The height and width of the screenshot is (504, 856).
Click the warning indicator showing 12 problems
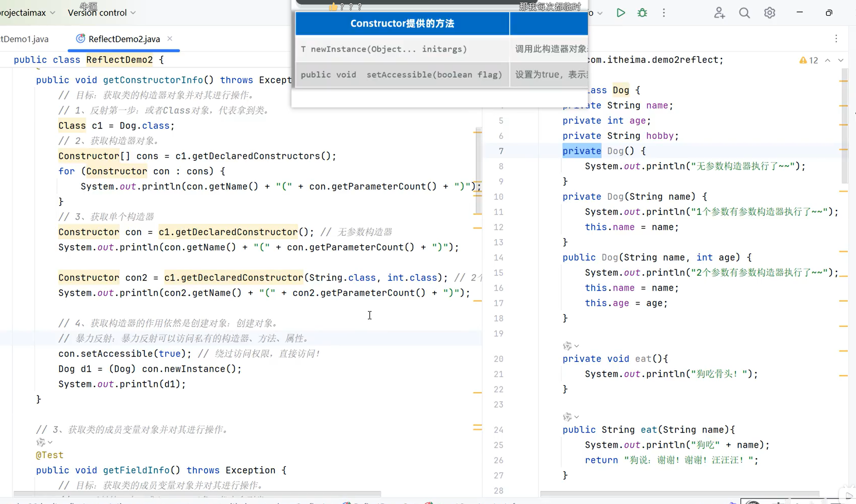click(808, 61)
